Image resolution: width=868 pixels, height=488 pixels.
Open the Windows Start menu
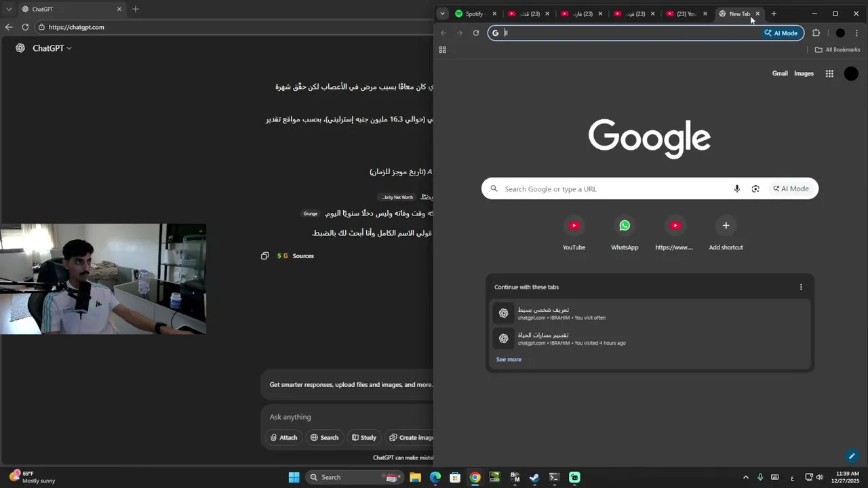click(x=294, y=477)
